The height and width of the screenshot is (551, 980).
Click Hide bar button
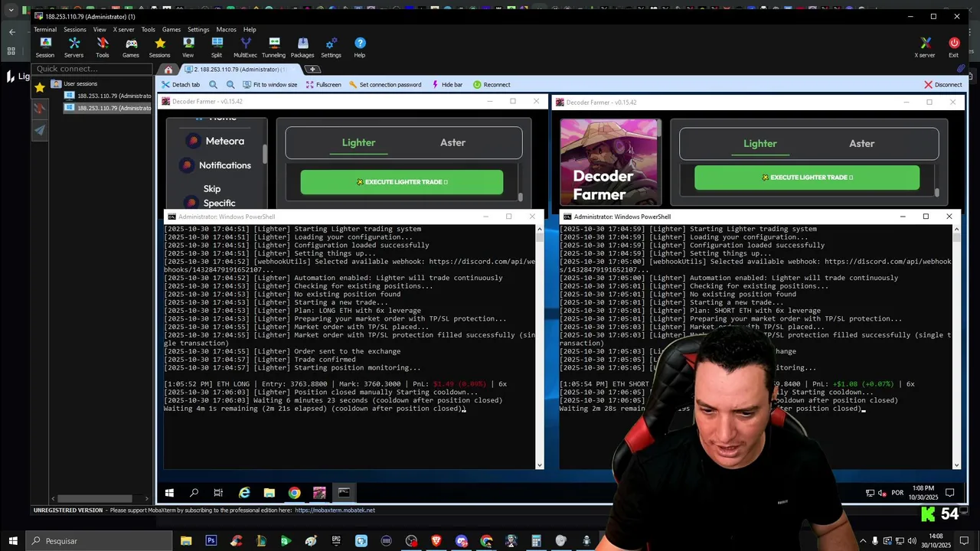coord(447,85)
